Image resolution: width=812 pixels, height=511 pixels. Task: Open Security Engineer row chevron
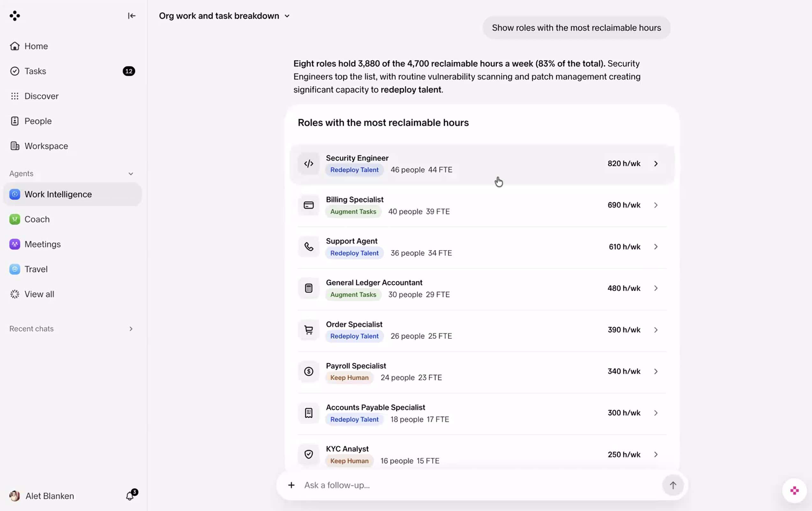coord(655,163)
